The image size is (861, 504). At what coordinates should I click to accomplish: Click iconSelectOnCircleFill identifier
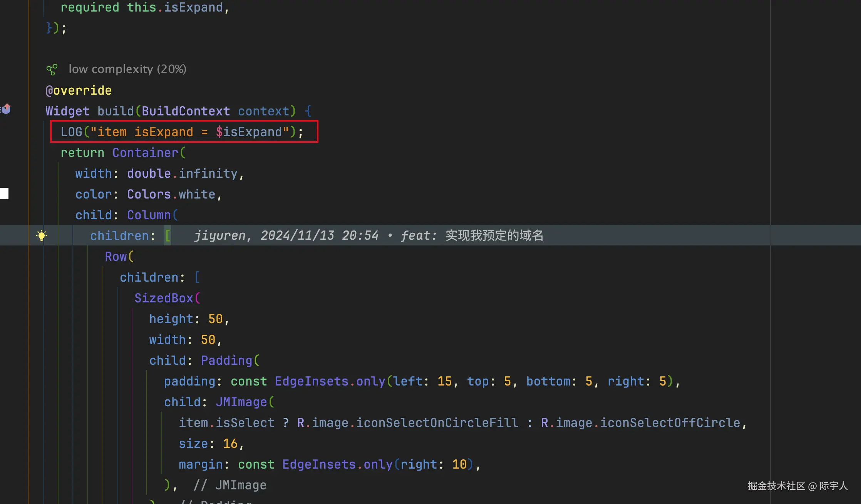pos(437,423)
